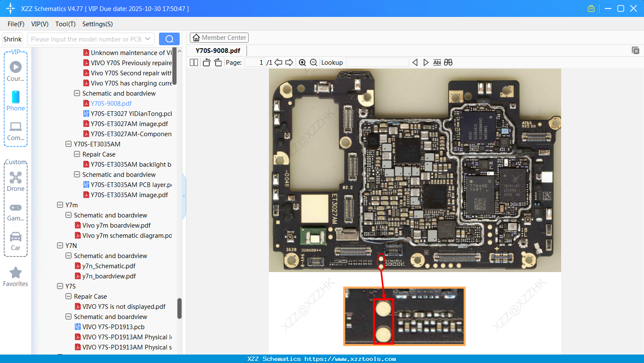This screenshot has height=363, width=644.
Task: Click the model number search field
Action: coord(86,39)
